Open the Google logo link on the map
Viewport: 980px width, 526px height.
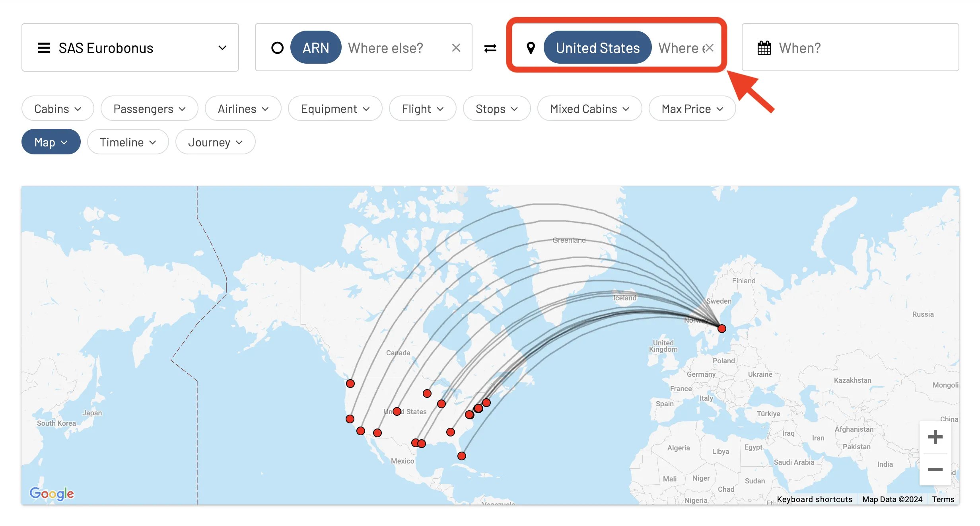(x=52, y=494)
